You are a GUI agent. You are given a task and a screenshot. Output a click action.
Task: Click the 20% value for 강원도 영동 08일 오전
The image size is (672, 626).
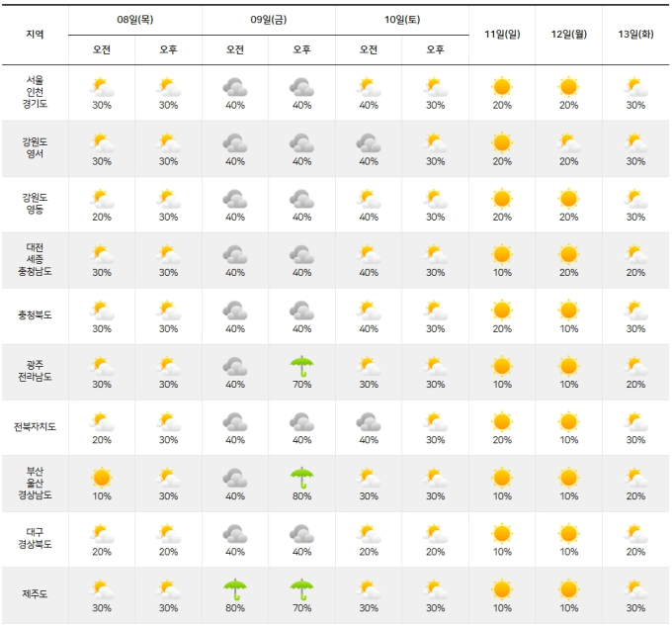coord(102,218)
